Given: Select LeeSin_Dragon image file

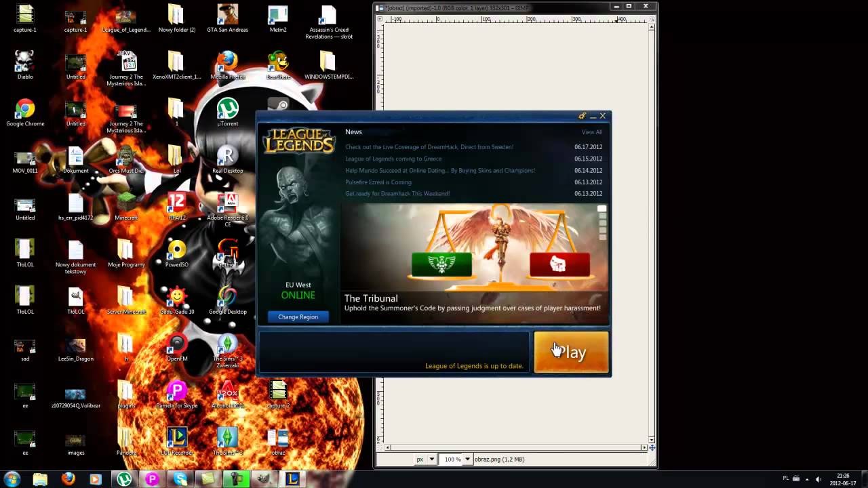Looking at the screenshot, I should tap(75, 347).
